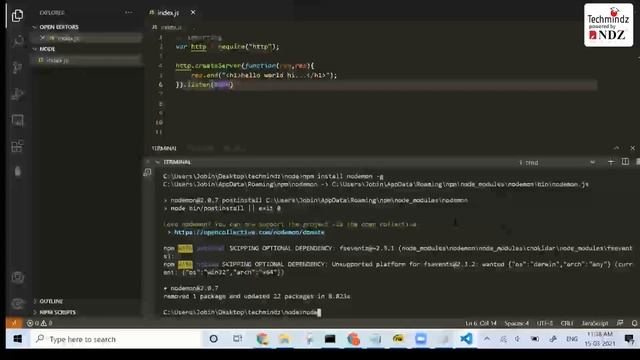640x360 pixels.
Task: Open the Accounts icon in the activity bar
Action: tap(17, 278)
